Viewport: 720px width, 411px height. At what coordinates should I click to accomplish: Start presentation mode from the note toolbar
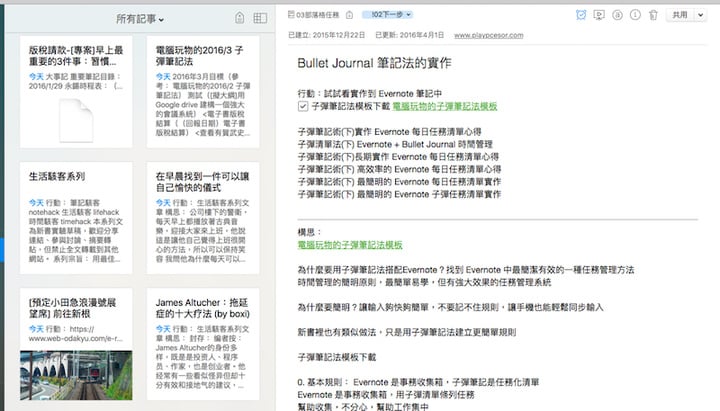pyautogui.click(x=599, y=16)
